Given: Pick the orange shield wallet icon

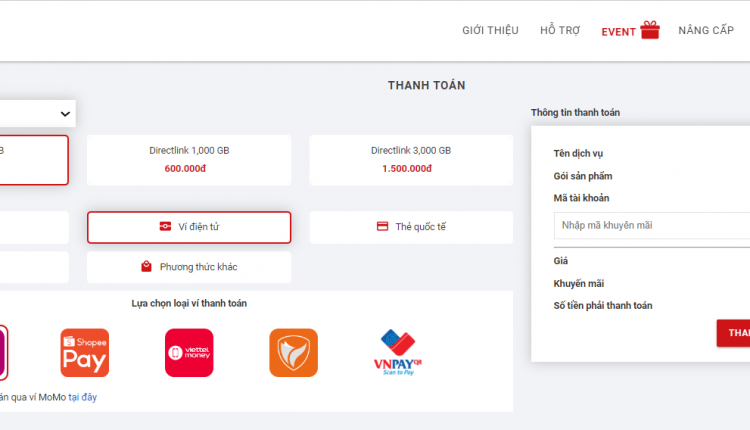Looking at the screenshot, I should tap(293, 353).
